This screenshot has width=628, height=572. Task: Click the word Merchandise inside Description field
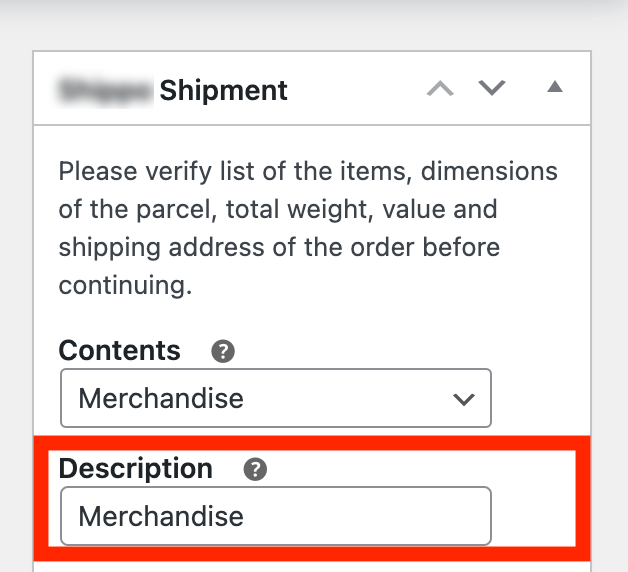[x=161, y=516]
